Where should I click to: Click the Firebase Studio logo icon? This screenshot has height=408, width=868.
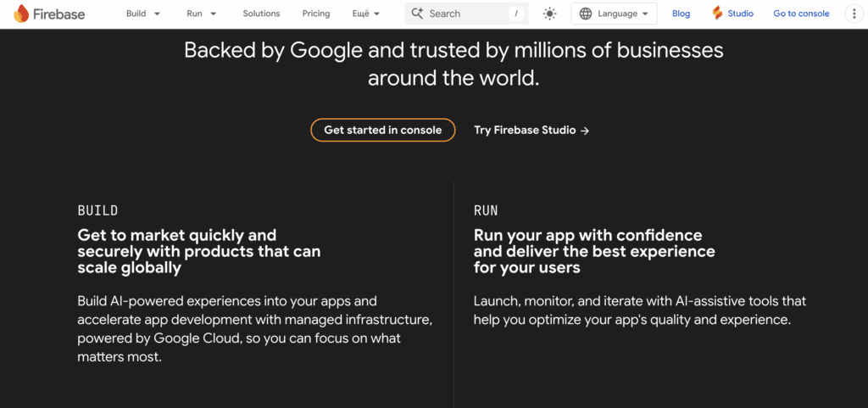point(717,14)
